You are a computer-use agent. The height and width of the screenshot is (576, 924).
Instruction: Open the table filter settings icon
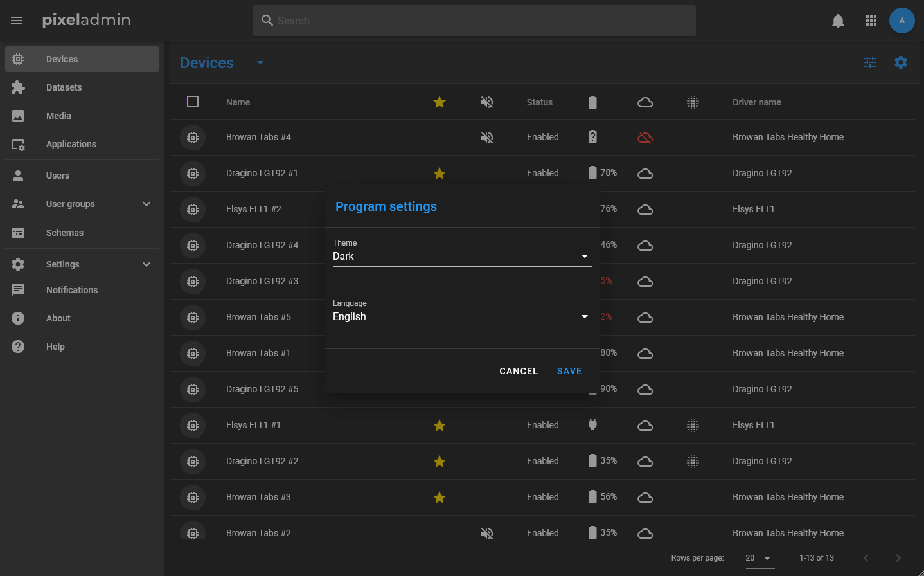click(870, 62)
